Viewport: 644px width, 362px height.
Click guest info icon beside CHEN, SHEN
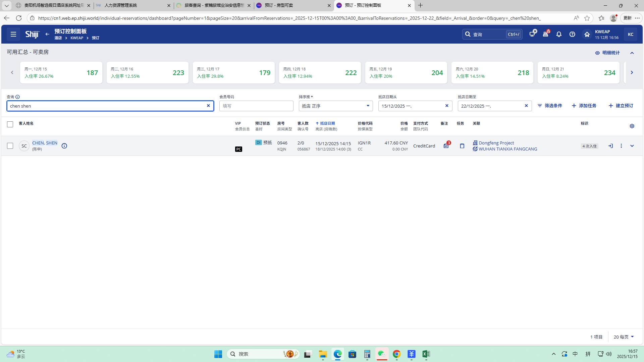(64, 146)
